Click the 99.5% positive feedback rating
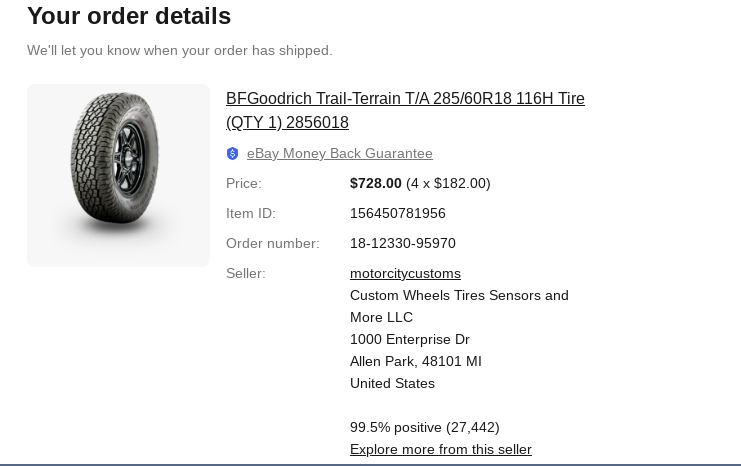The image size is (741, 466). [424, 427]
